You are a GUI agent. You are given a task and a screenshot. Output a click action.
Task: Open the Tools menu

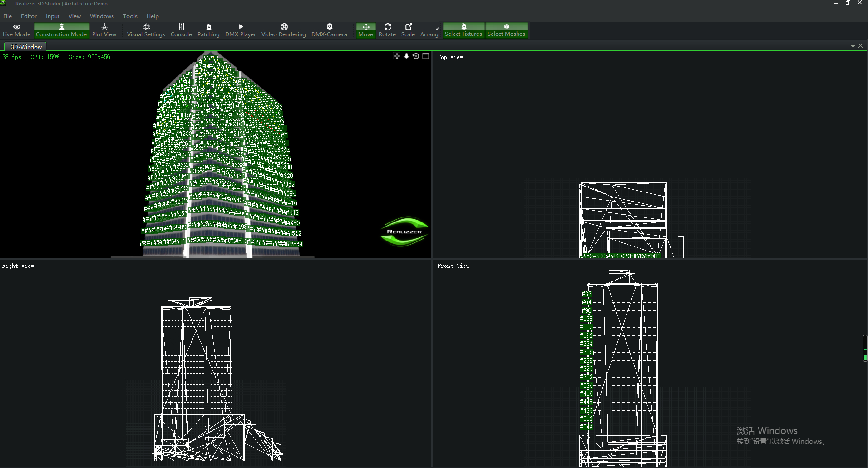coord(130,16)
